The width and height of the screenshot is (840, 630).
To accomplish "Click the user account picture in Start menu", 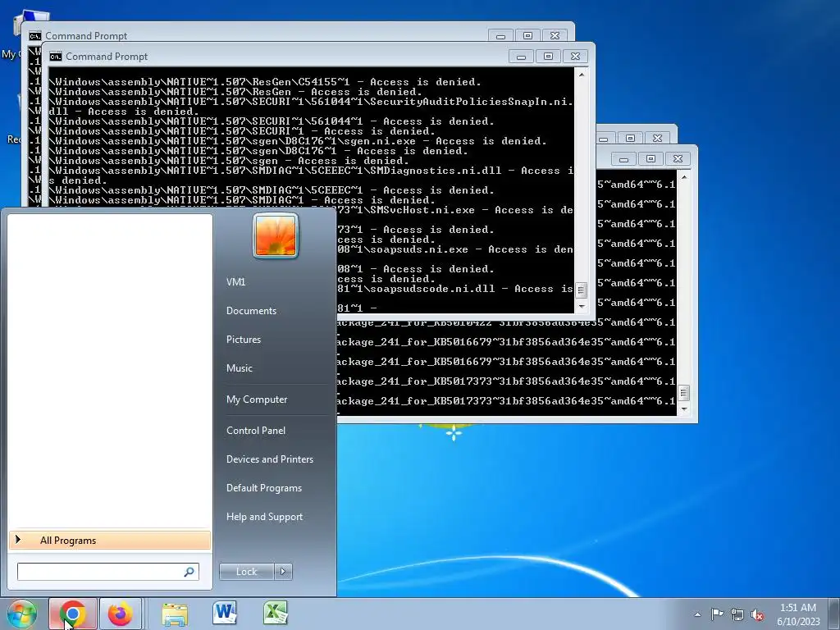I will (x=276, y=235).
